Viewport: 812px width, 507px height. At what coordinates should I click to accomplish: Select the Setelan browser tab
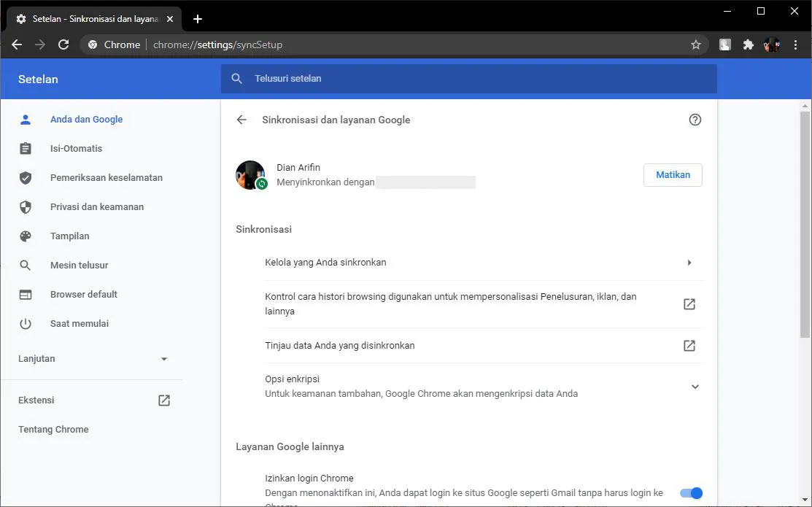91,18
